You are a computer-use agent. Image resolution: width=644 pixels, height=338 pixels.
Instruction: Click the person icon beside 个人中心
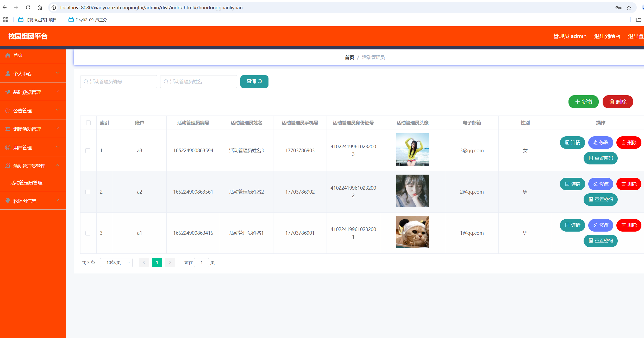[x=8, y=74]
